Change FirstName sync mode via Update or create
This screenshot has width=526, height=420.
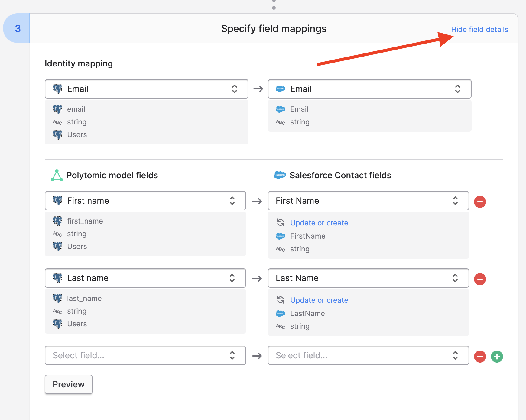tap(319, 223)
